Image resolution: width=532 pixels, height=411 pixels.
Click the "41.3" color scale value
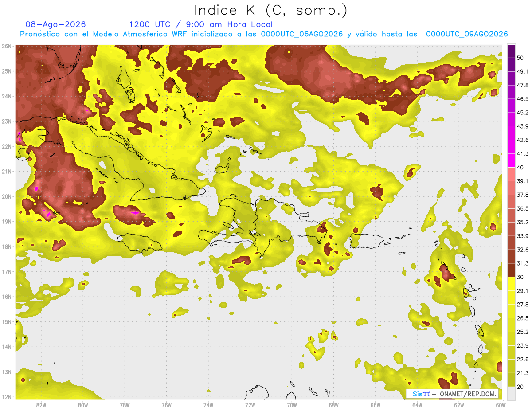[x=522, y=154]
